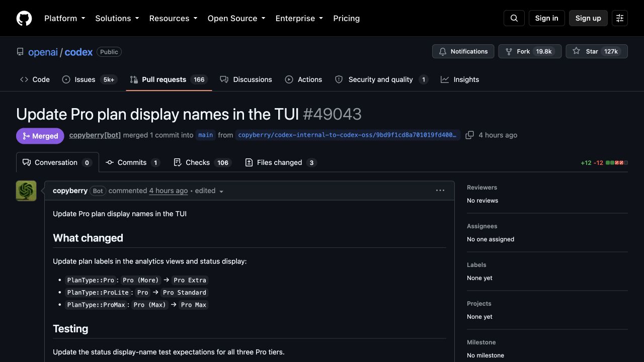Image resolution: width=644 pixels, height=362 pixels.
Task: Open the appearance settings icon button
Action: tap(620, 18)
